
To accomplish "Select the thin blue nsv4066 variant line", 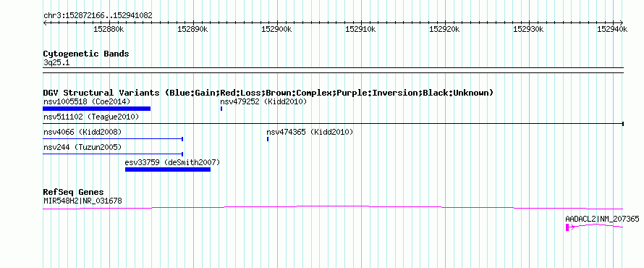I will (x=113, y=139).
